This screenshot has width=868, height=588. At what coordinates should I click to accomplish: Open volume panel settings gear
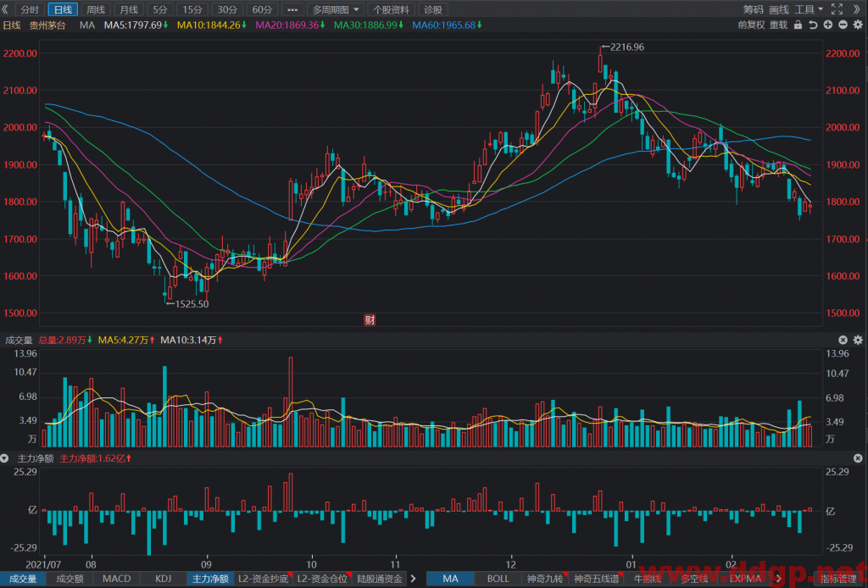tap(858, 341)
